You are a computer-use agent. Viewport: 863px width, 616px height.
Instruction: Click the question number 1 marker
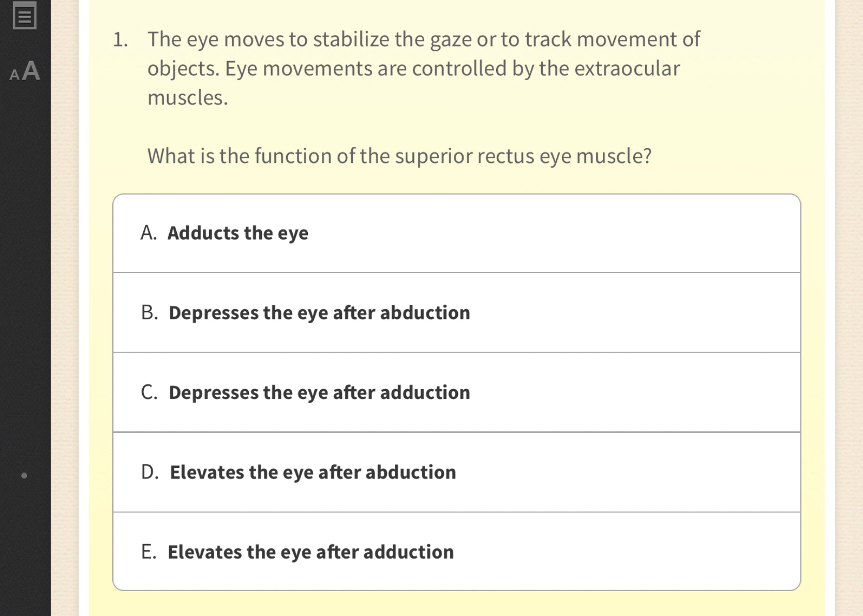pyautogui.click(x=120, y=40)
